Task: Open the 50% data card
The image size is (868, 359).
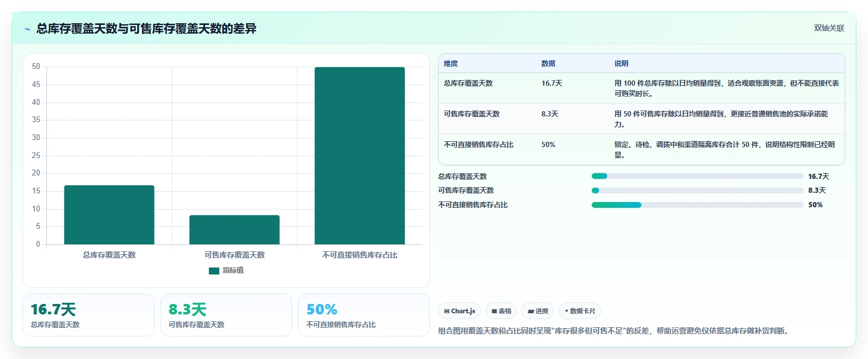Action: [364, 315]
